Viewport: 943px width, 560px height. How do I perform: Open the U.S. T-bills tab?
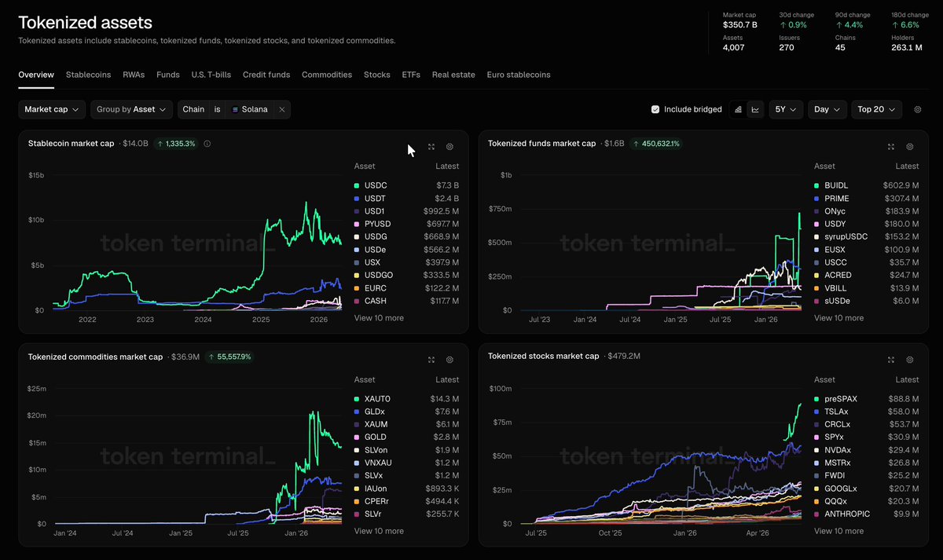[211, 75]
